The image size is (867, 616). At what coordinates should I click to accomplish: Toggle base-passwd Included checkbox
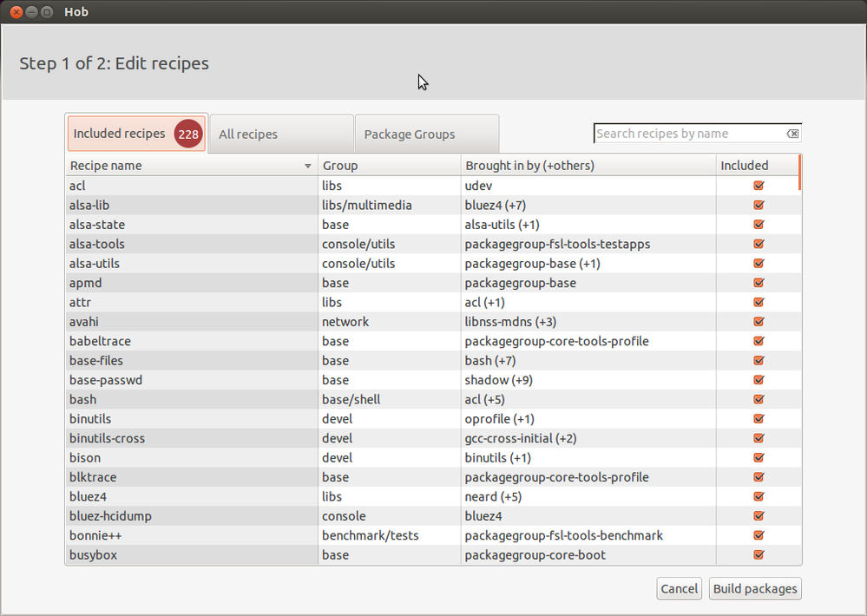tap(759, 379)
